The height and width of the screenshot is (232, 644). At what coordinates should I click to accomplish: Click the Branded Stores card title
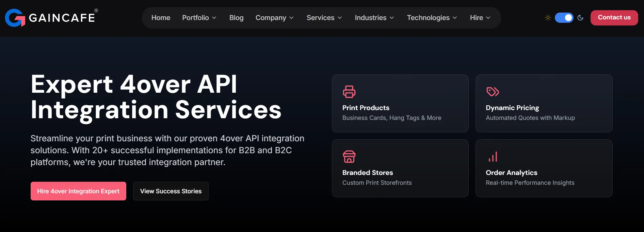(368, 173)
